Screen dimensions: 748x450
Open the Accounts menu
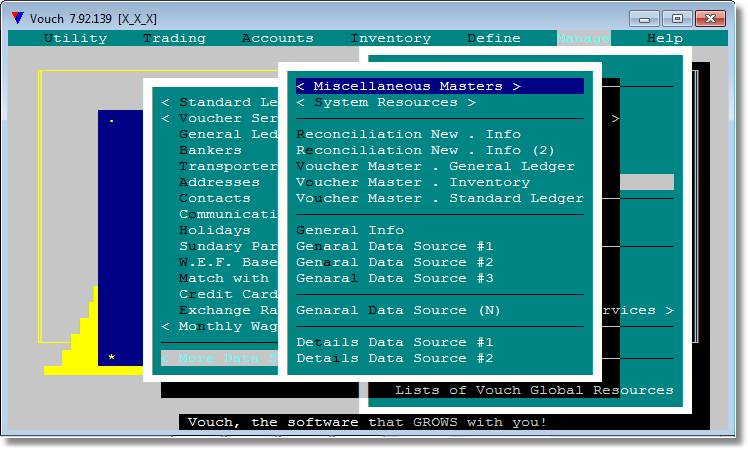click(278, 38)
